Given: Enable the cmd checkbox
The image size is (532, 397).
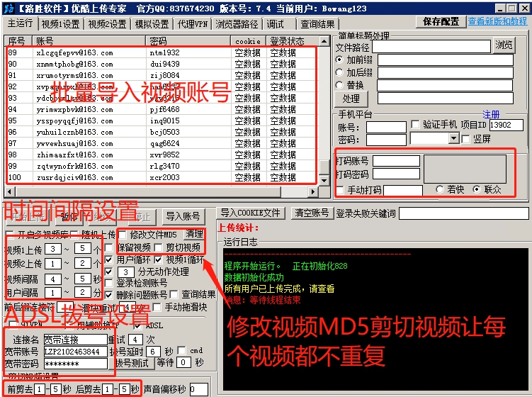Looking at the screenshot, I should [182, 350].
